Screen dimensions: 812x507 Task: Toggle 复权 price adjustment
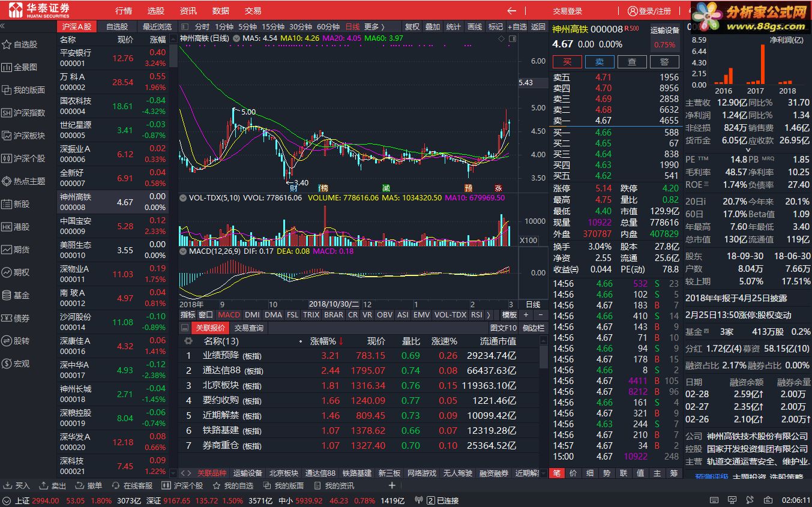pos(412,27)
